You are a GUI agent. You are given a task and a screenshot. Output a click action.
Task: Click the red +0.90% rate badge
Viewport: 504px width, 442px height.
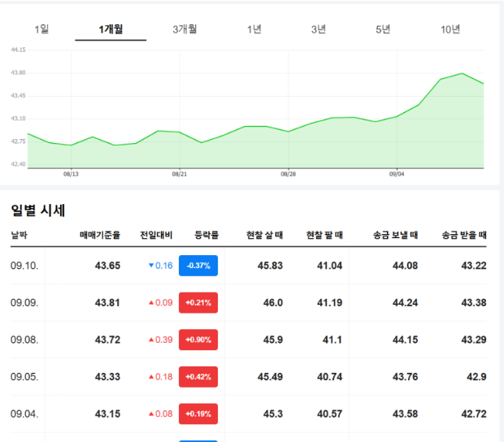(198, 340)
